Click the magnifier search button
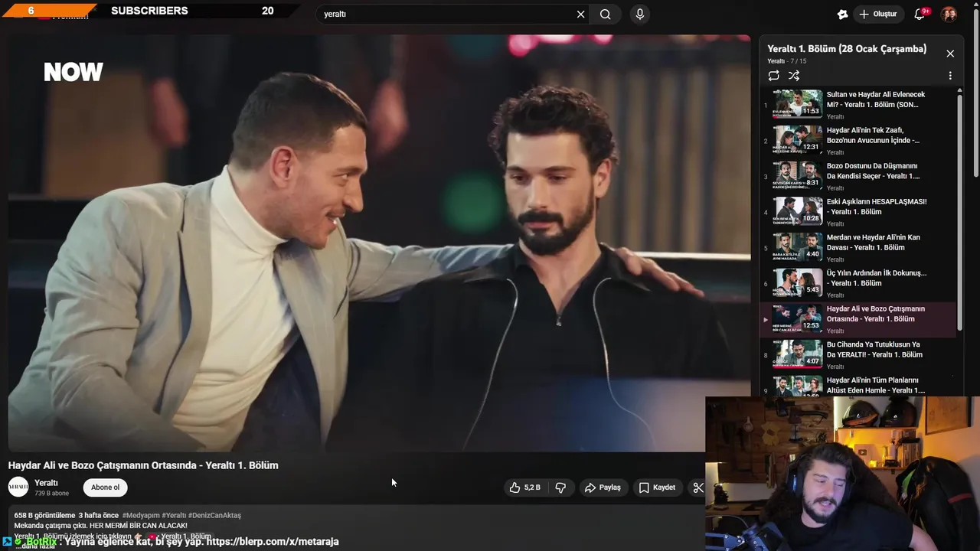This screenshot has height=551, width=980. tap(606, 14)
